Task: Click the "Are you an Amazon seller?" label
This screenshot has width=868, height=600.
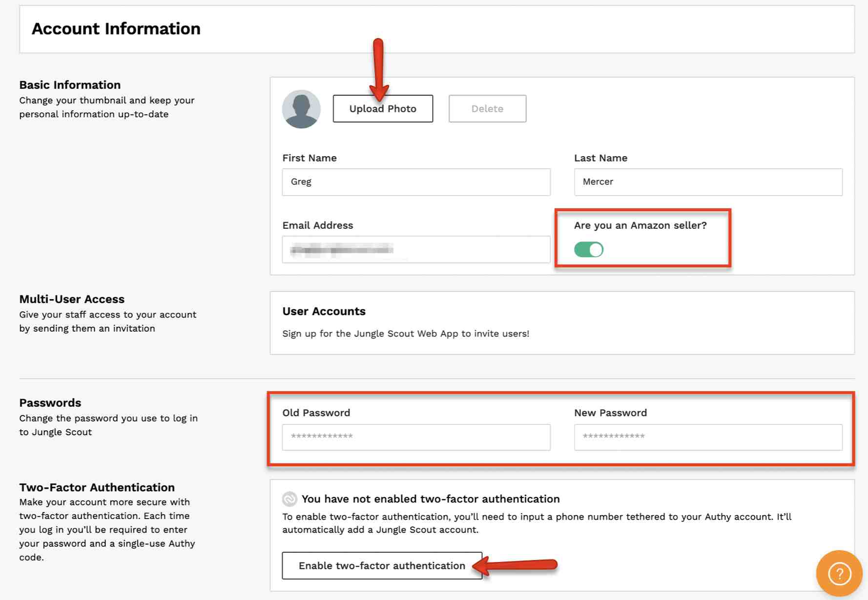Action: pos(640,225)
